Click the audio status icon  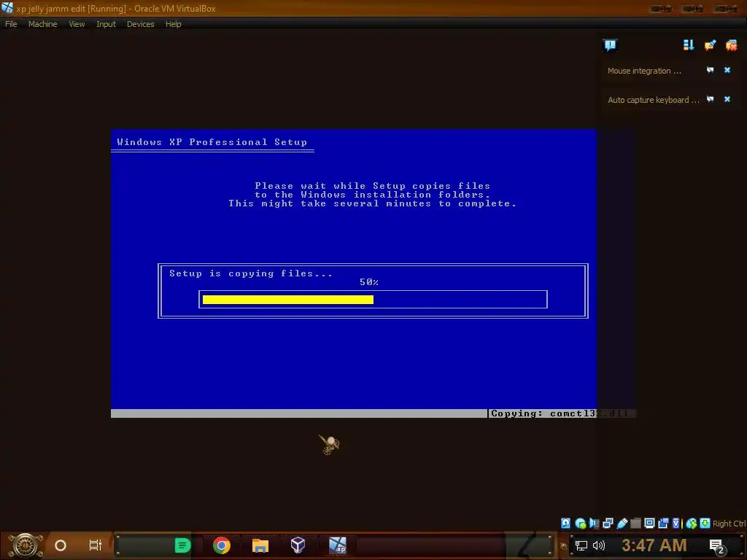coord(594,524)
